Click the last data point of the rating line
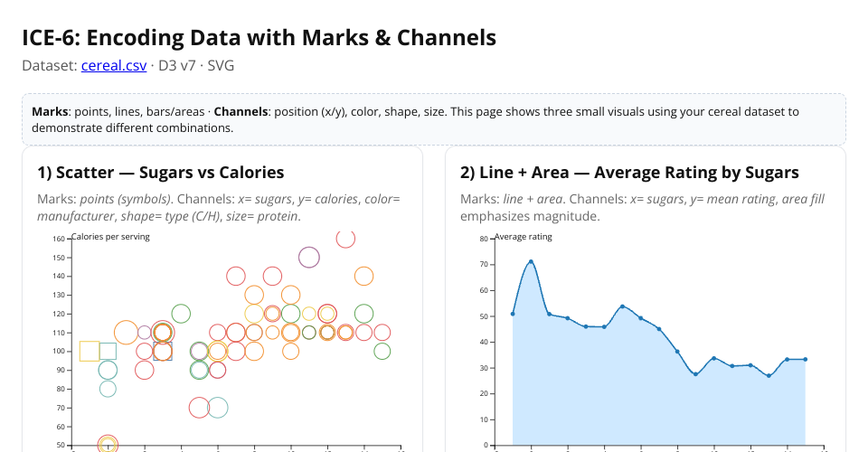The image size is (868, 452). click(805, 359)
